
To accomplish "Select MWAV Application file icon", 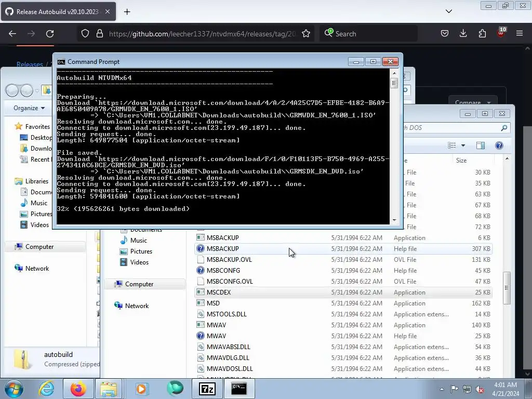I will 201,325.
